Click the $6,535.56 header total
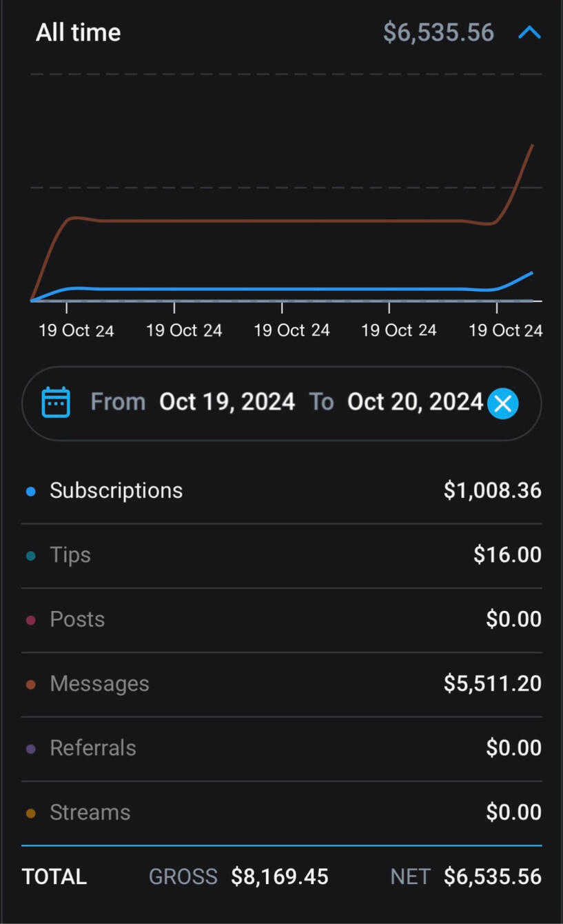Viewport: 563px width, 924px height. pos(438,32)
